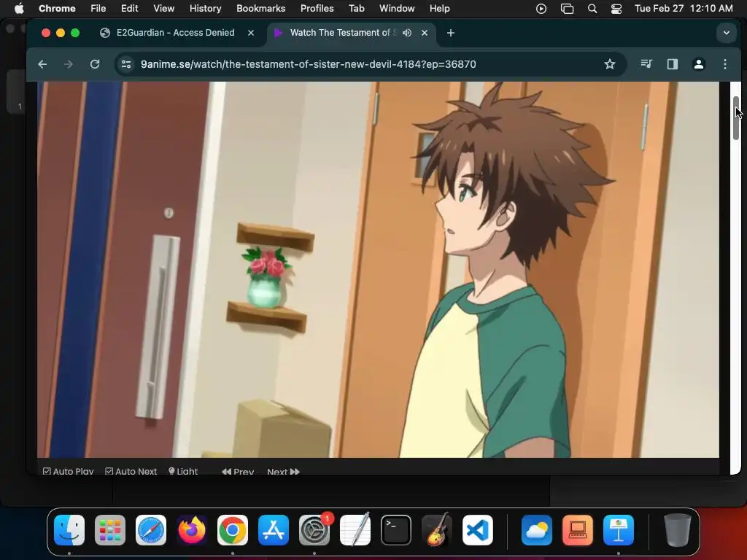Open the Trash in the Dock
Viewport: 747px width, 560px height.
click(x=678, y=530)
